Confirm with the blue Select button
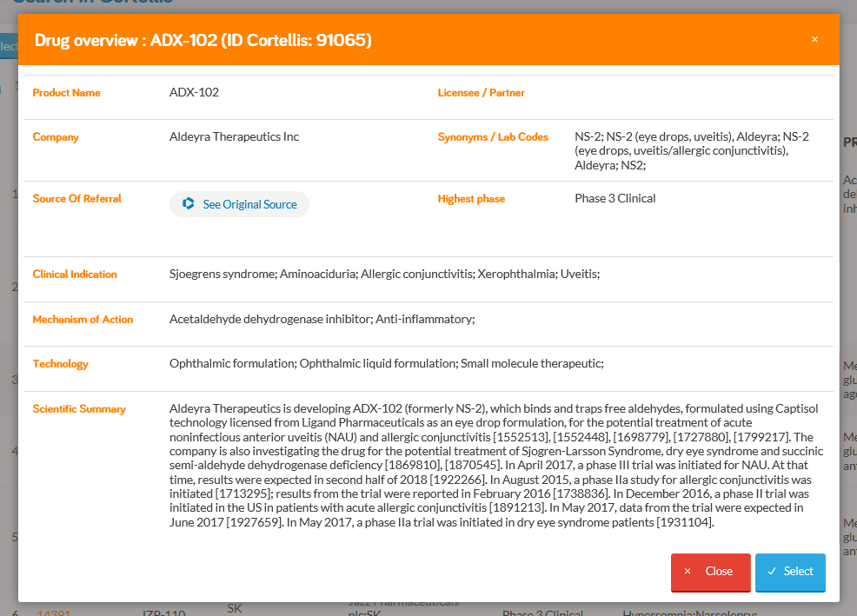The width and height of the screenshot is (857, 616). (x=790, y=572)
